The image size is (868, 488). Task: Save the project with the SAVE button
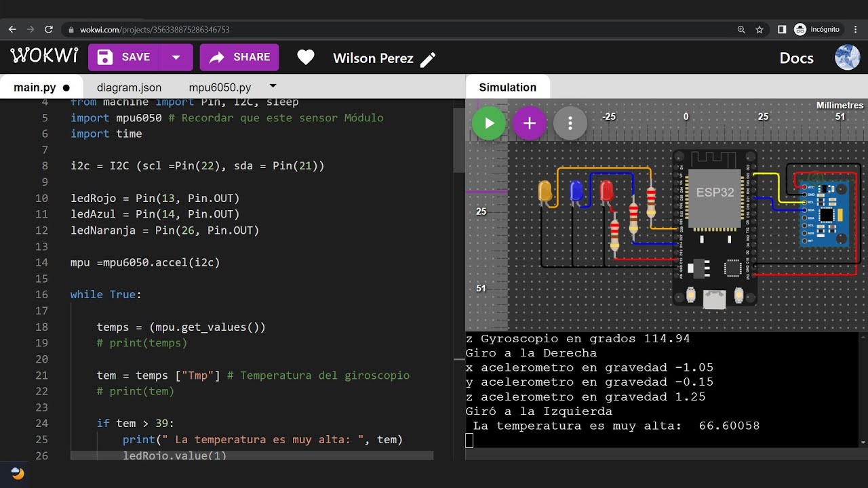(x=123, y=58)
